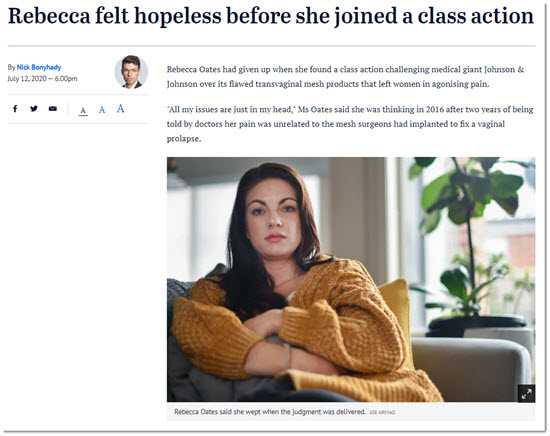Share the article on Twitter
550x436 pixels.
coord(34,109)
